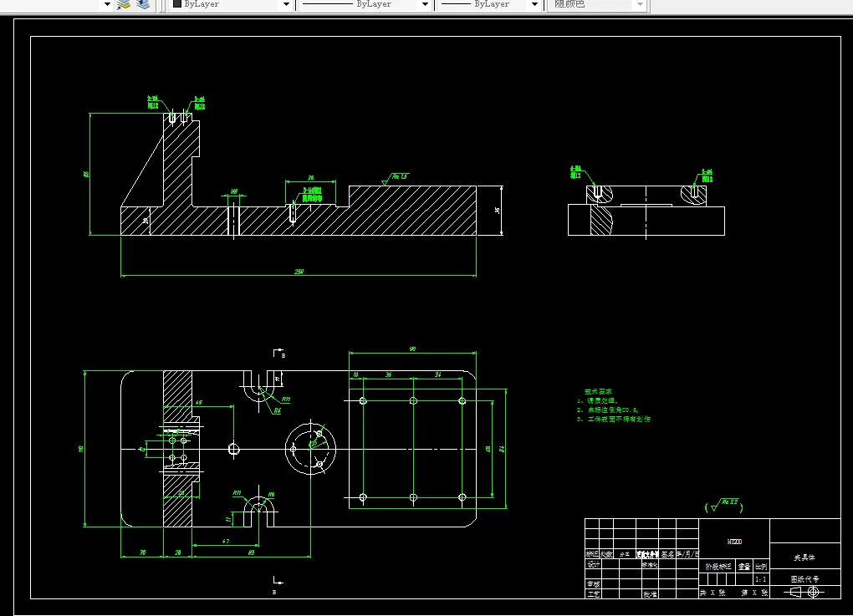853x616 pixels.
Task: Click the 签名 header cell
Action: point(667,554)
